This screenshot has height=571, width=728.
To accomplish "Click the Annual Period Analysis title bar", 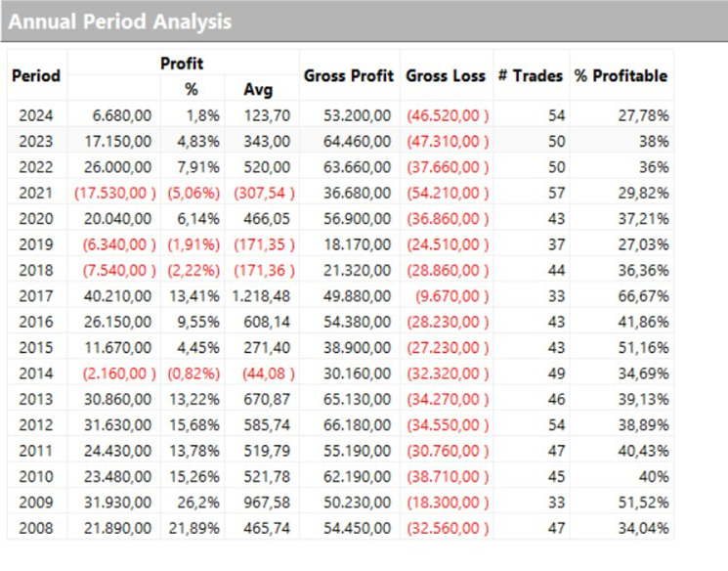I will tap(121, 21).
